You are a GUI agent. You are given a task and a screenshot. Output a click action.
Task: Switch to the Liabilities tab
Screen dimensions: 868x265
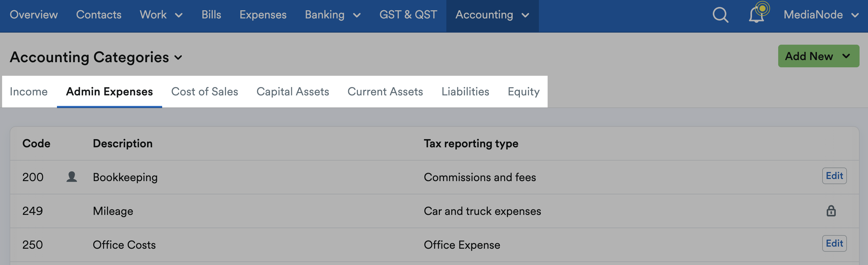[x=465, y=91]
